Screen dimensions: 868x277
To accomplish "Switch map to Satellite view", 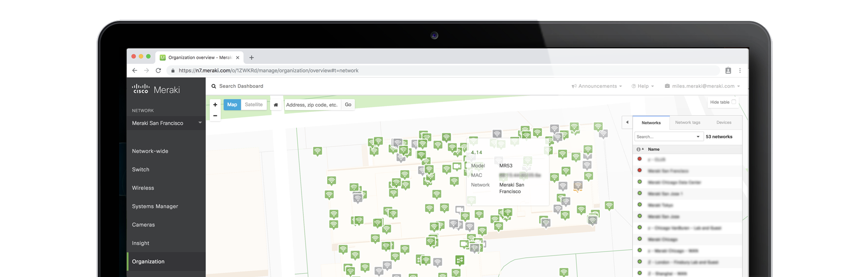I will click(x=254, y=105).
